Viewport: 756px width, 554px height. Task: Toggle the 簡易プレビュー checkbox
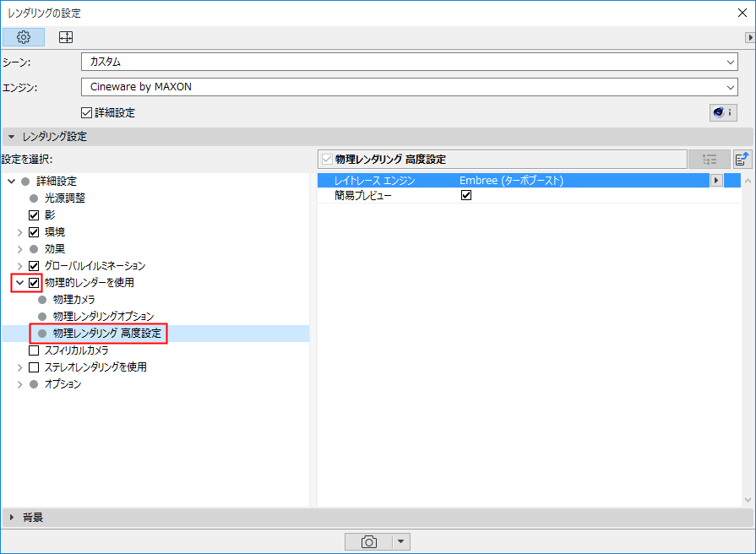coord(466,195)
